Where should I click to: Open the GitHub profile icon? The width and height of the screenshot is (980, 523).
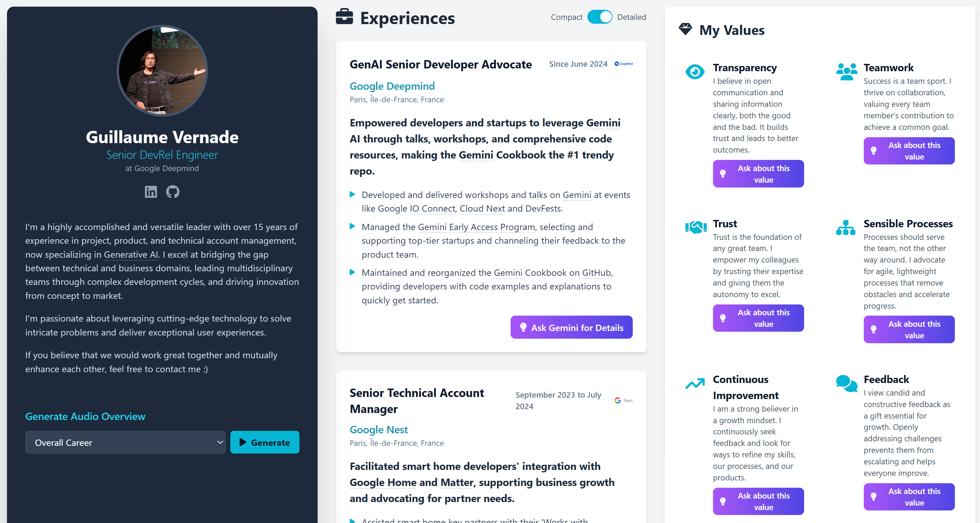pos(173,191)
